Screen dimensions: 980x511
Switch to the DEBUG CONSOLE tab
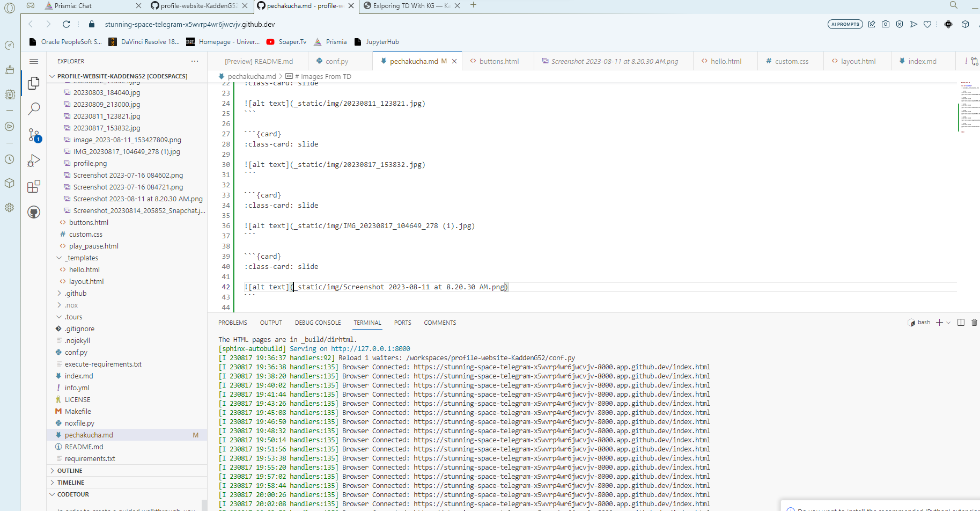coord(318,323)
